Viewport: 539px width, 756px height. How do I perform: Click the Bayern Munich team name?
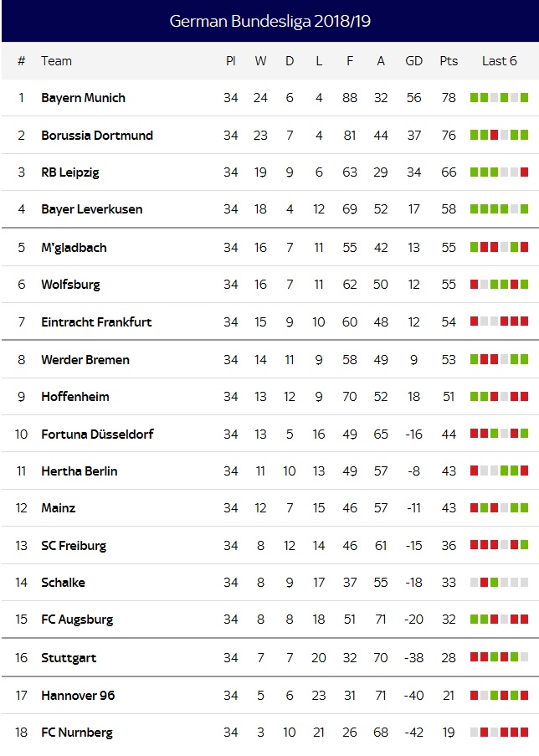coord(83,98)
